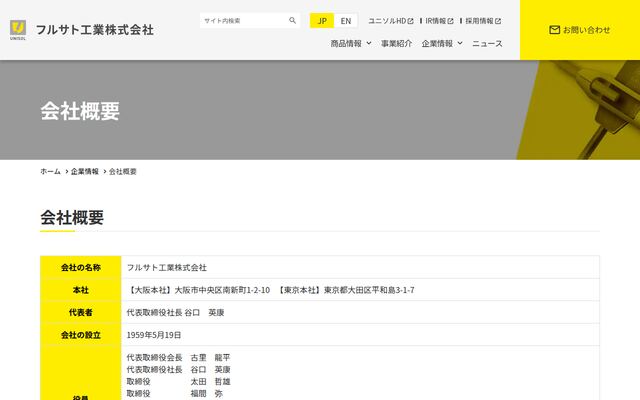Viewport: 640px width, 400px height.
Task: Click the 会社概要 section heading
Action: [72, 217]
